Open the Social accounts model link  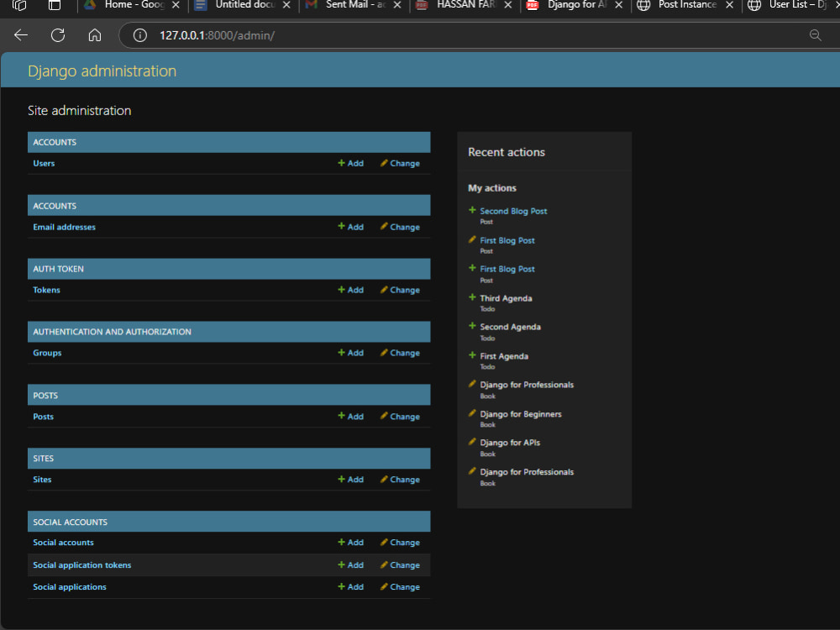63,543
